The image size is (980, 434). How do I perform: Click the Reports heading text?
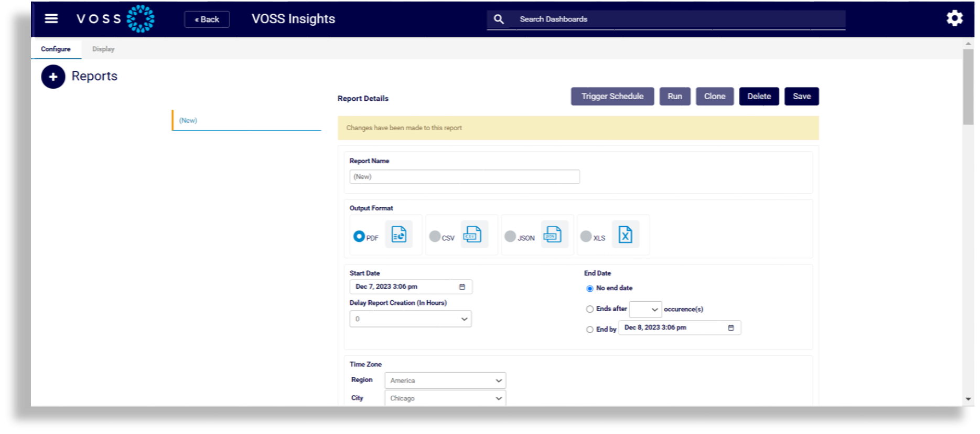[x=94, y=77]
